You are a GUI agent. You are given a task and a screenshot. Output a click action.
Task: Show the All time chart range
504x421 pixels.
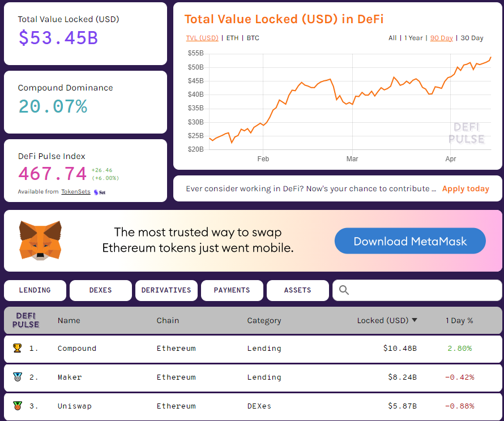point(392,38)
